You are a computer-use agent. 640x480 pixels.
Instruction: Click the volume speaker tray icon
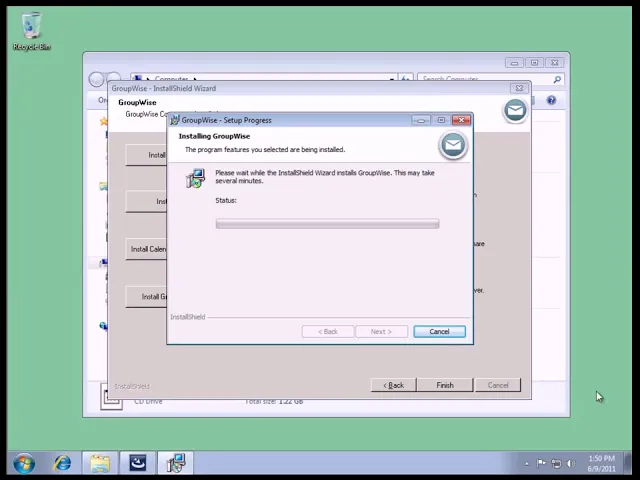point(571,463)
